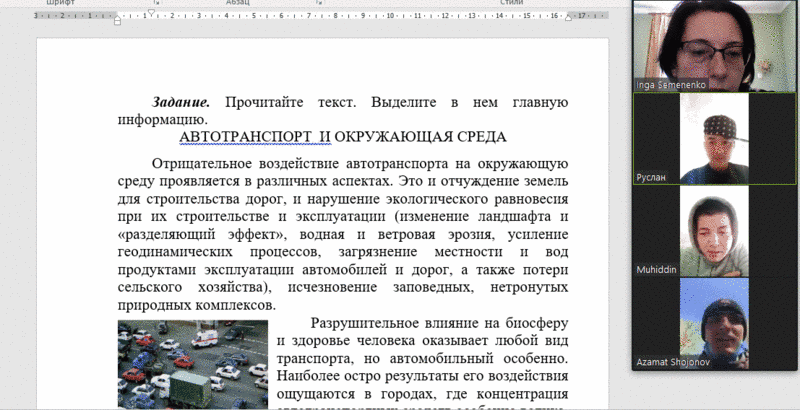The width and height of the screenshot is (800, 410).
Task: Click the heading АВТОТРАНСПОРТ И ОКРУЖАЮЩАЯ СРЕДА
Action: tap(342, 137)
